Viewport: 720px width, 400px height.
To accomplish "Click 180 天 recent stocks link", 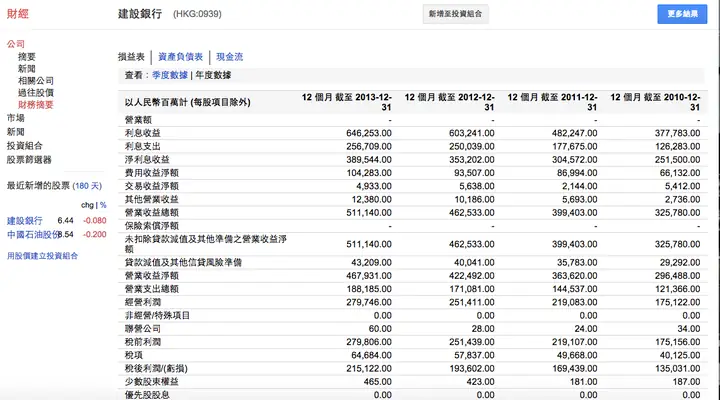I will (x=87, y=186).
